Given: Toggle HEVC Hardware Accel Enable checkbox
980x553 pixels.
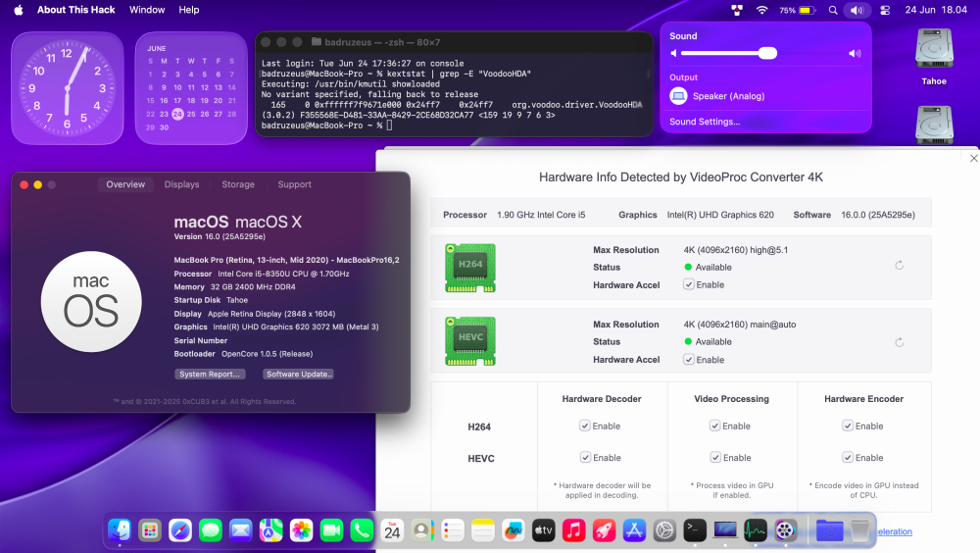Looking at the screenshot, I should tap(689, 360).
